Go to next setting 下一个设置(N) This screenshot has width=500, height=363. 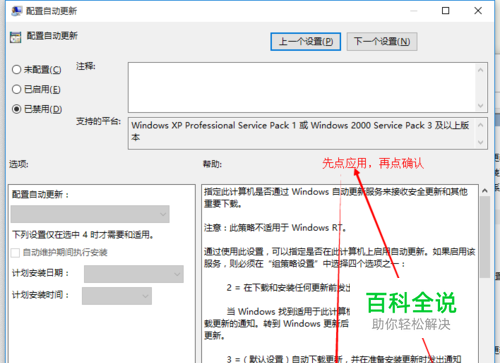(382, 42)
